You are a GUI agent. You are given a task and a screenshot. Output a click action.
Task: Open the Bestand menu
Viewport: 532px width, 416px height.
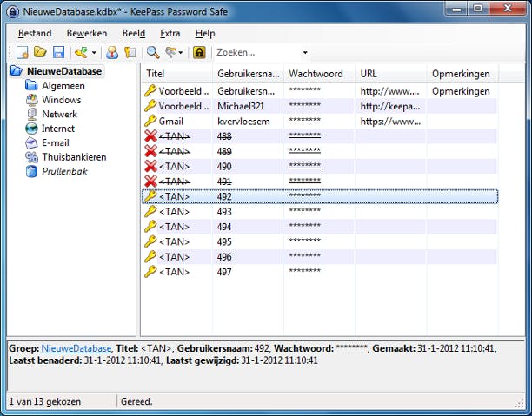coord(35,33)
